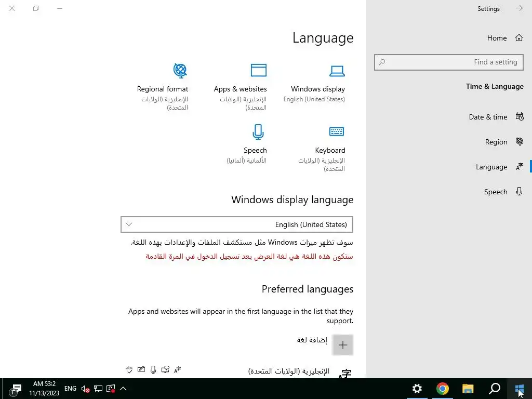
Task: Click the ENG input language indicator
Action: pyautogui.click(x=70, y=389)
